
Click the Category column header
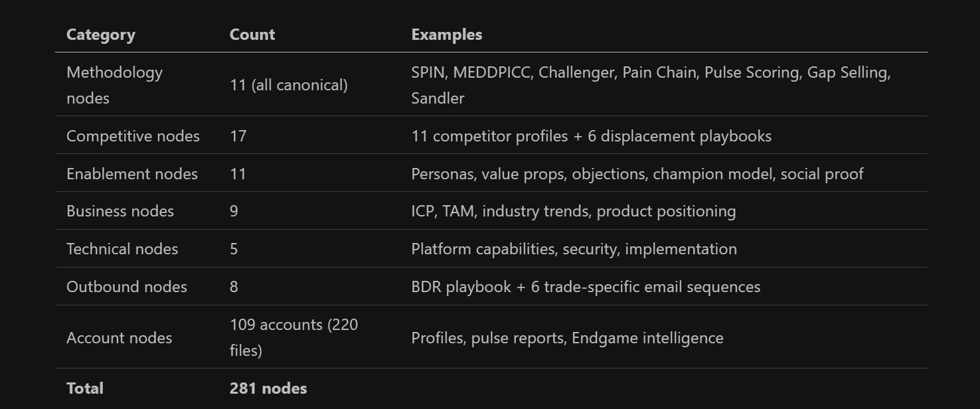(101, 35)
